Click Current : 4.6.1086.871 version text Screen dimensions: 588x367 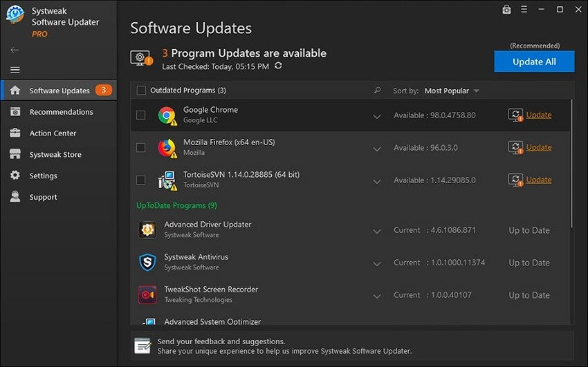[x=434, y=230]
